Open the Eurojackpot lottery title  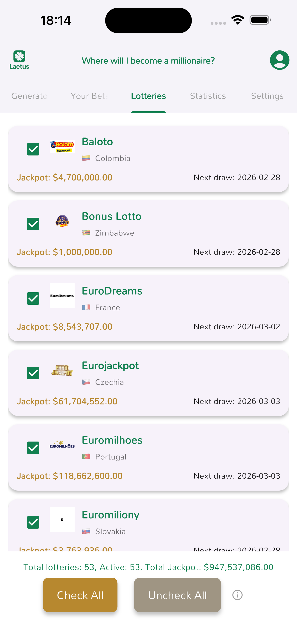[x=110, y=366]
